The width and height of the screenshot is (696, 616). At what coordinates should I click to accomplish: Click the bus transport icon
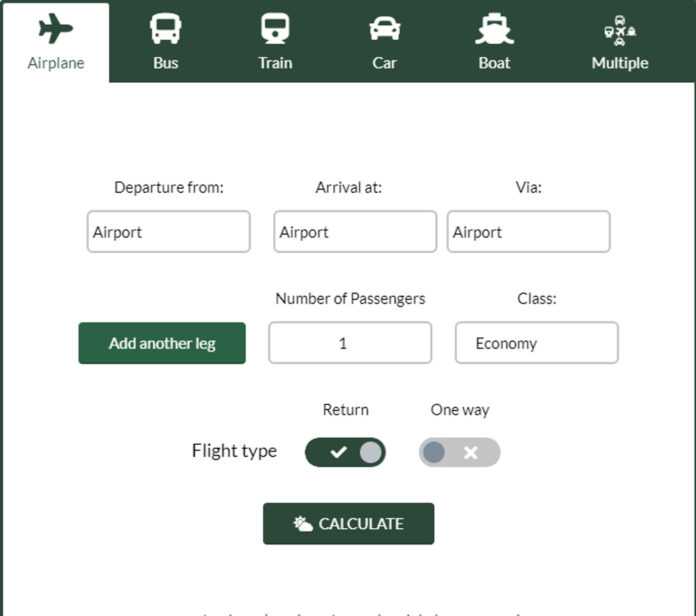click(x=166, y=29)
